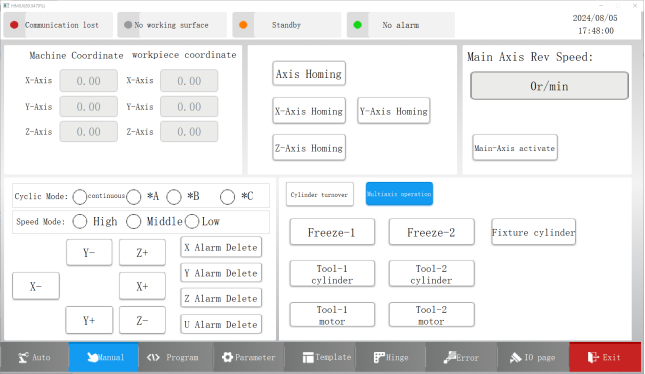
Task: Click the workpiece coordinate Y-Axis value field
Action: point(189,107)
